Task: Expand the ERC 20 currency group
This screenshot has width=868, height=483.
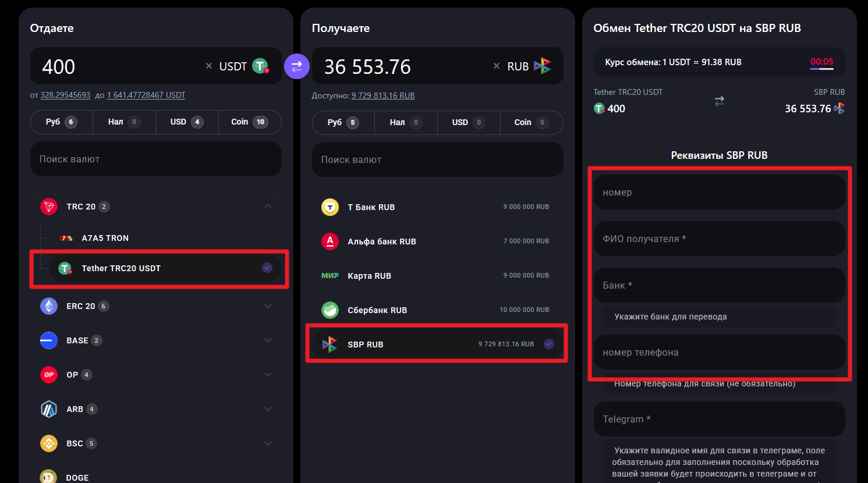Action: 268,306
